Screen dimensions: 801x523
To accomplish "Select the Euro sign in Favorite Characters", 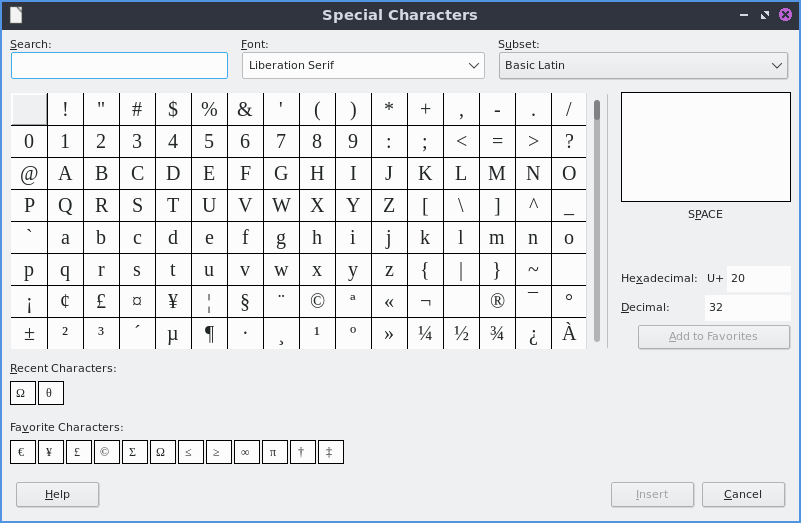I will pos(21,452).
